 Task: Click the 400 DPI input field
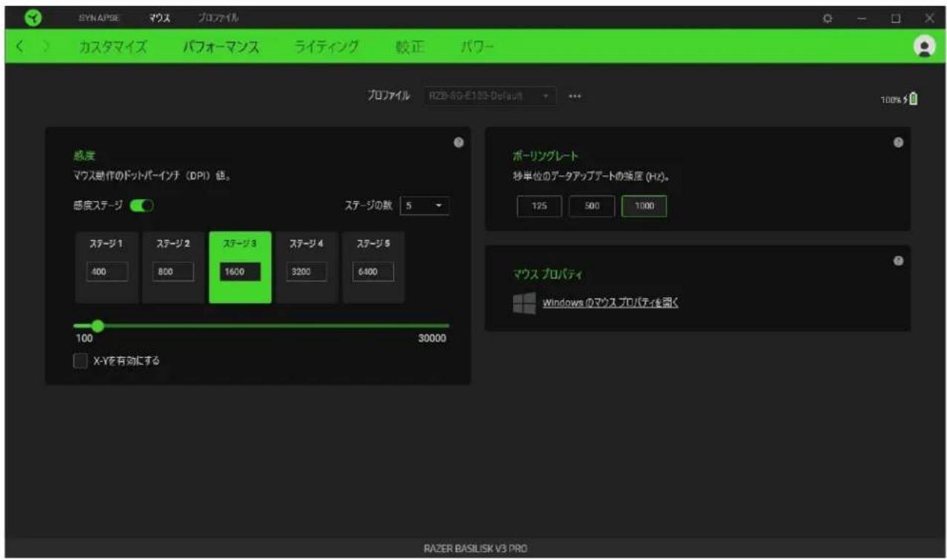[x=109, y=272]
